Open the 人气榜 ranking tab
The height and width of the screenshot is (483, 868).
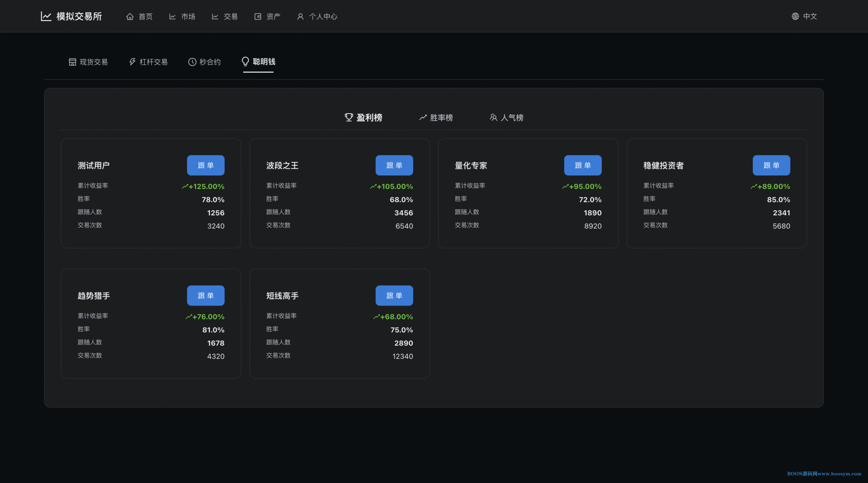coord(507,118)
